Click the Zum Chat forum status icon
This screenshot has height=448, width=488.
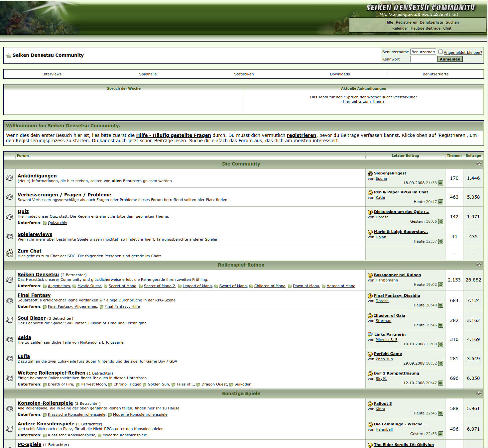pyautogui.click(x=10, y=253)
